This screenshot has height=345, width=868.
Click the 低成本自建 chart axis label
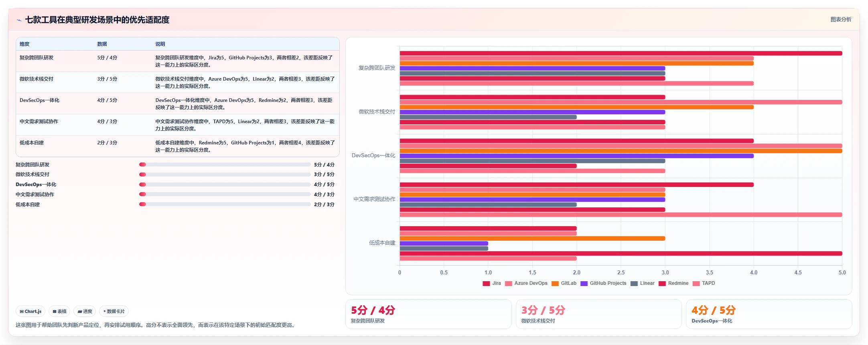click(x=382, y=243)
